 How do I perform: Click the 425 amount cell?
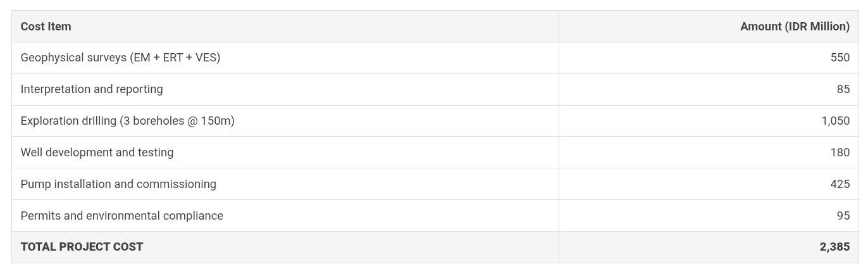click(x=840, y=184)
